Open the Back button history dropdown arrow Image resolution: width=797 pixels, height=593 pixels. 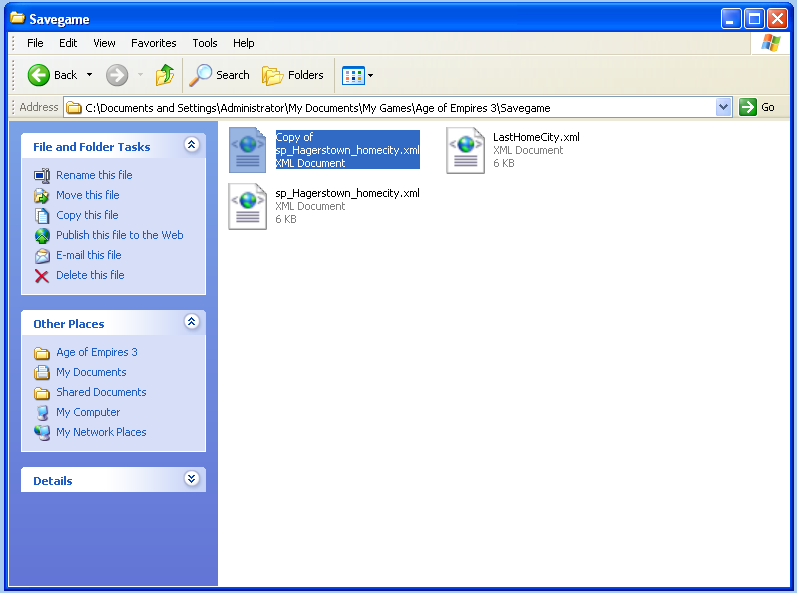[89, 75]
